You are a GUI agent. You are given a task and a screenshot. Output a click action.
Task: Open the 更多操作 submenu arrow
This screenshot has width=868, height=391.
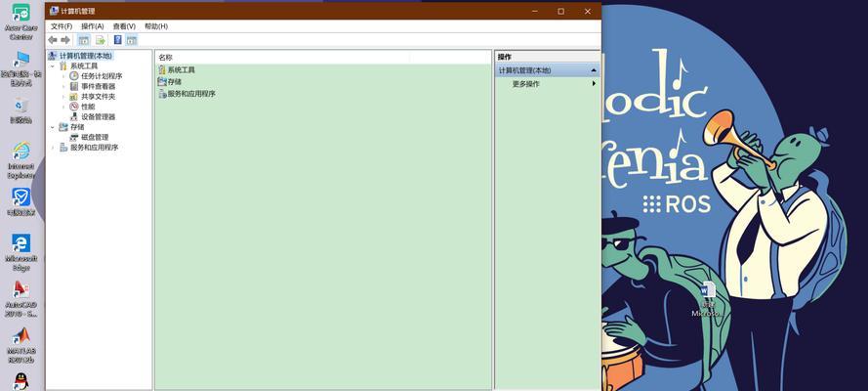click(x=594, y=84)
